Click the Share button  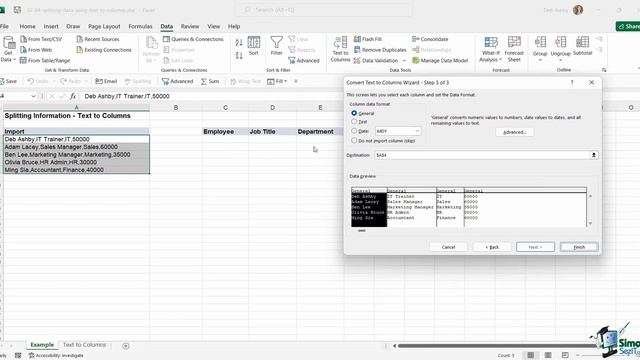tap(629, 27)
